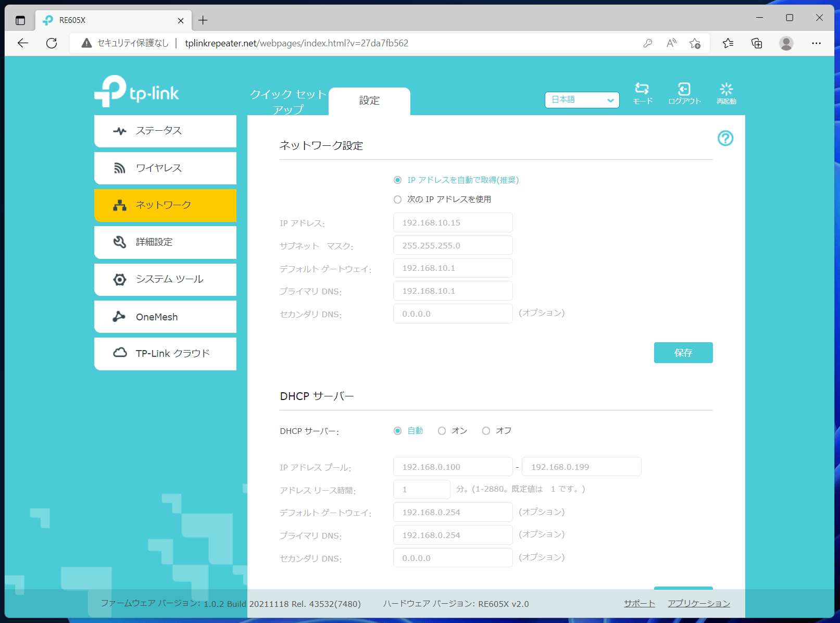Open the 詳細設定 menu item
The image size is (840, 623).
click(165, 242)
